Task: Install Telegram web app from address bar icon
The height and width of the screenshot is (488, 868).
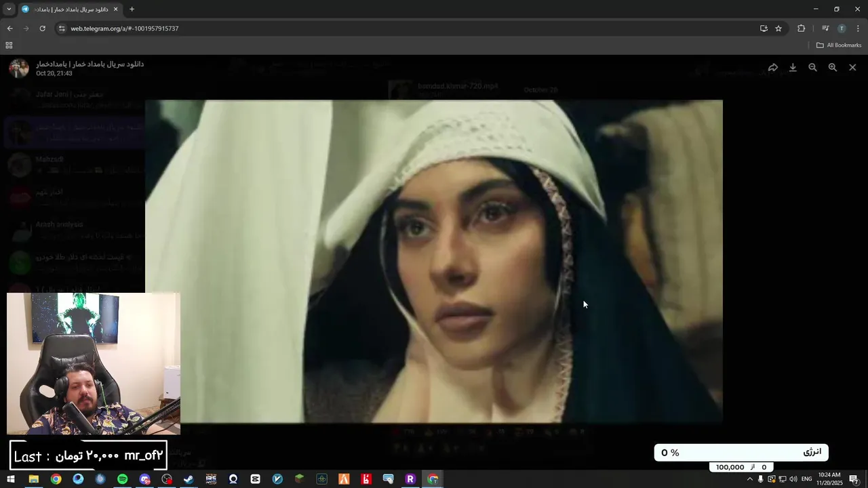Action: pyautogui.click(x=764, y=28)
